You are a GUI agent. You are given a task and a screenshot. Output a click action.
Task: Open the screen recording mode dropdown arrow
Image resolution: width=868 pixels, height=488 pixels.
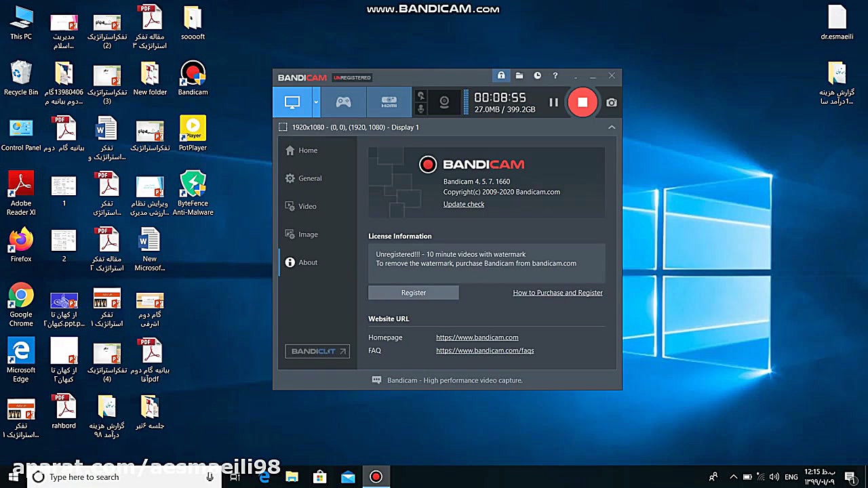[316, 102]
